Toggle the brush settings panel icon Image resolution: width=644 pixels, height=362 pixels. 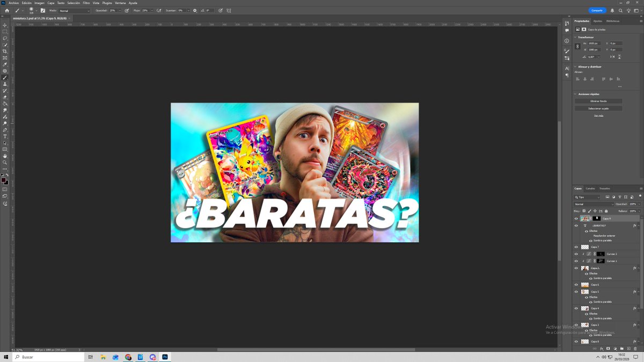pos(43,11)
